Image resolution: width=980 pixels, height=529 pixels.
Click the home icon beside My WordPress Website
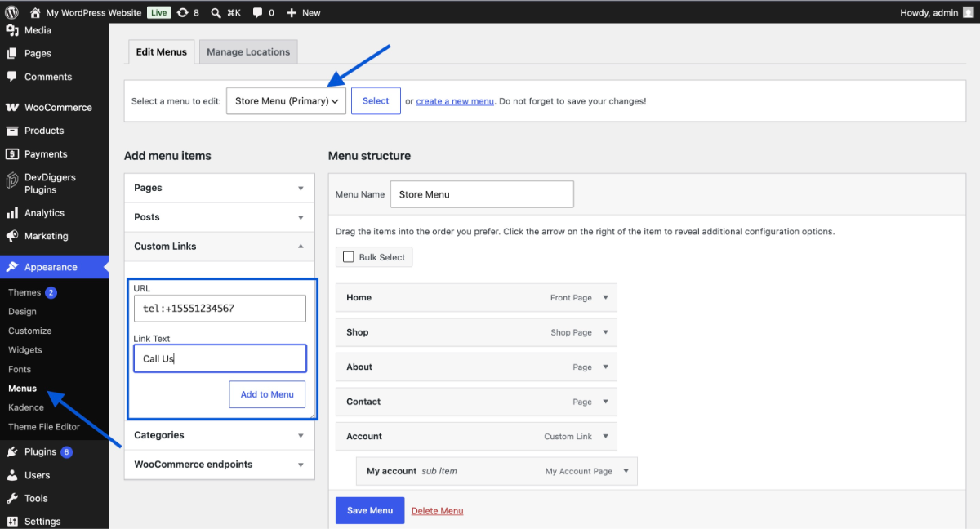[35, 12]
